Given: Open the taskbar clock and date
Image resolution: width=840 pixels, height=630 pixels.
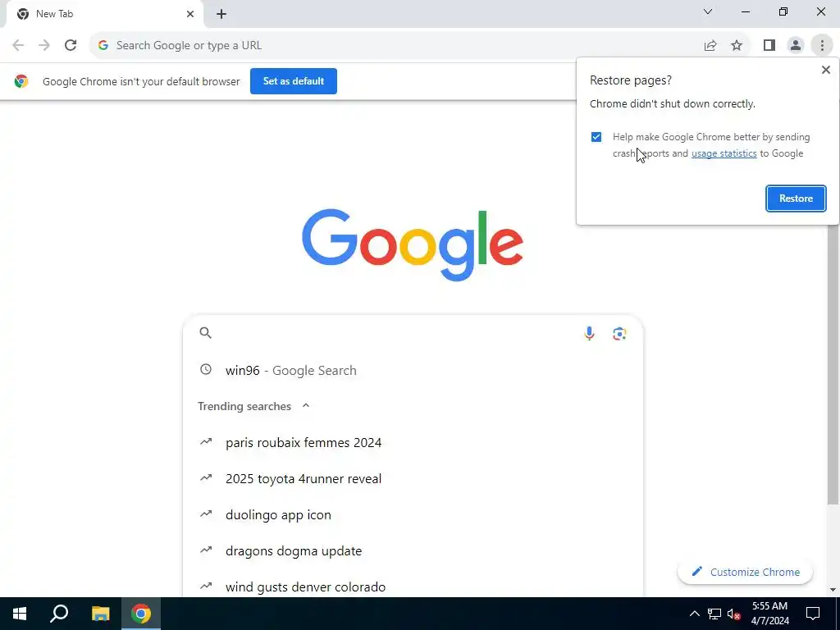Looking at the screenshot, I should 769,614.
